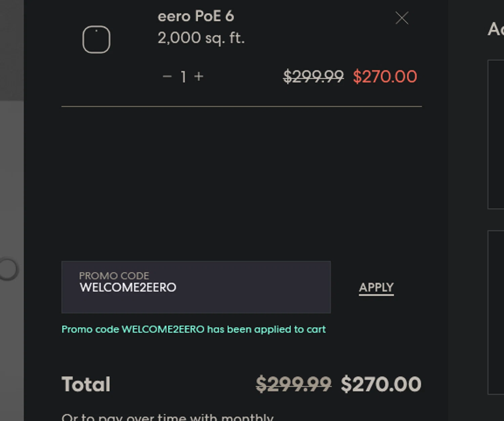This screenshot has width=504, height=421.
Task: Click the red $270.00 item price
Action: pyautogui.click(x=385, y=77)
